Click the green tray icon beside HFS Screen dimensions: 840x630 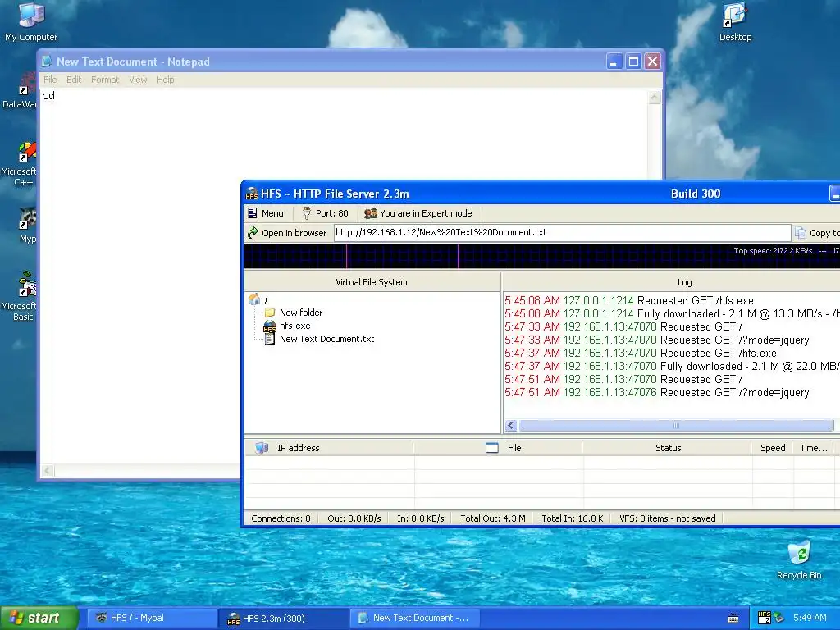779,618
